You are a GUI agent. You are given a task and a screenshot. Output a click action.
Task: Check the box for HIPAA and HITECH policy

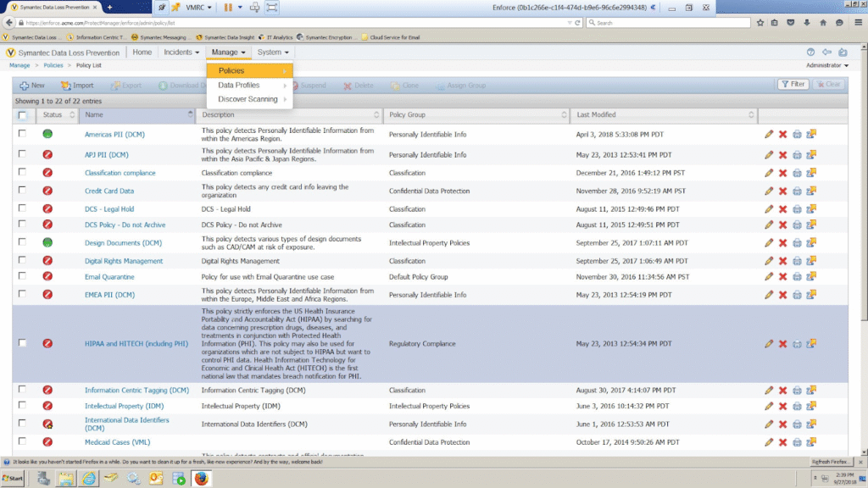[22, 343]
